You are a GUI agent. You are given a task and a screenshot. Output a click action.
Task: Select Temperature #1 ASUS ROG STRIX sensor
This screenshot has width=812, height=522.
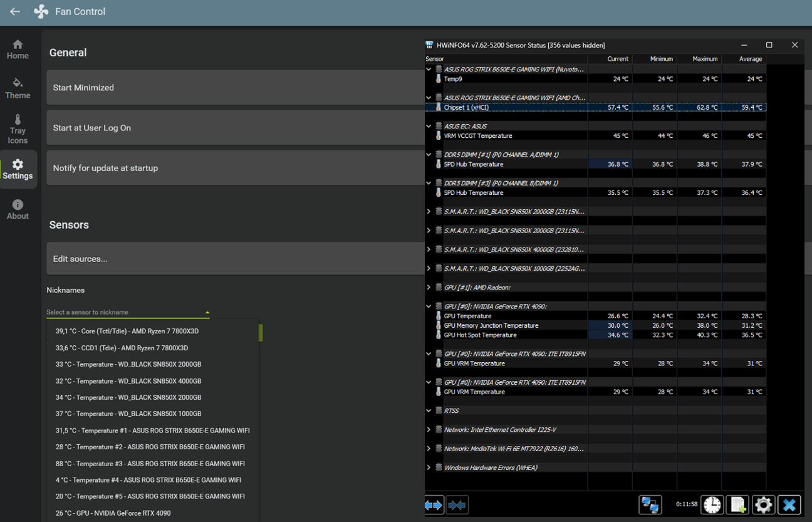(153, 431)
